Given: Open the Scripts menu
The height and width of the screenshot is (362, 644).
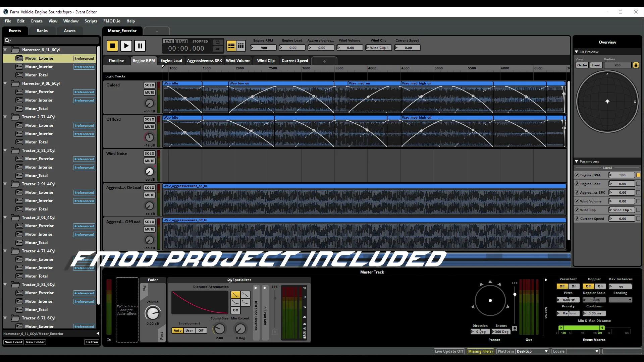Looking at the screenshot, I should pos(91,21).
